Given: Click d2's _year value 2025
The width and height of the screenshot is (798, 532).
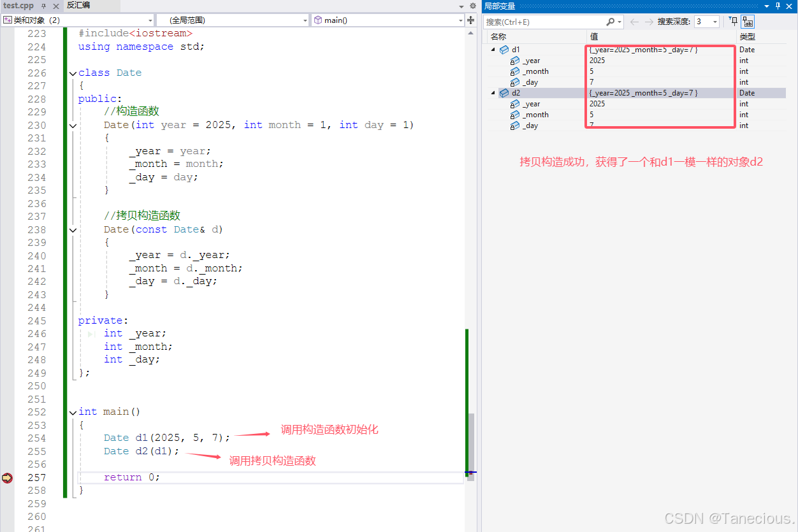Looking at the screenshot, I should point(597,104).
